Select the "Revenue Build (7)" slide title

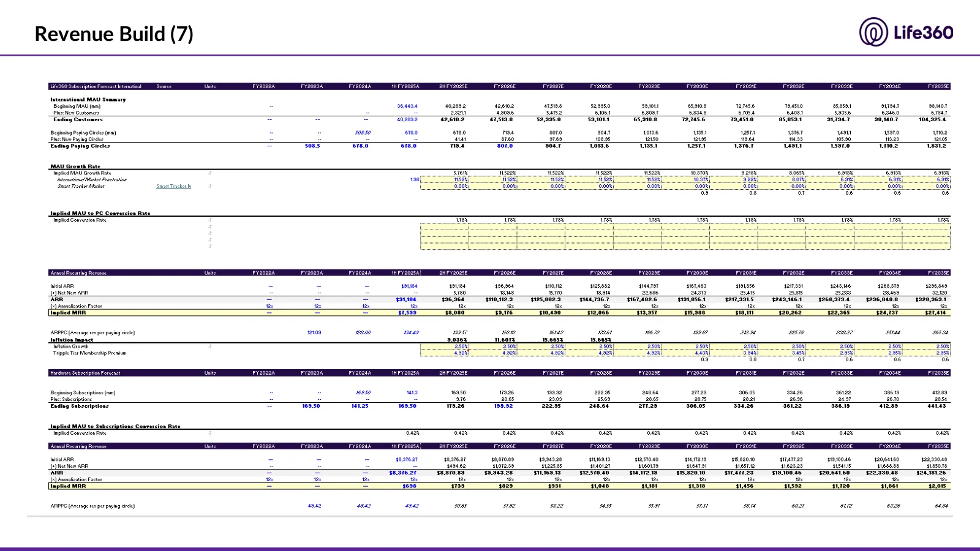[x=114, y=34]
